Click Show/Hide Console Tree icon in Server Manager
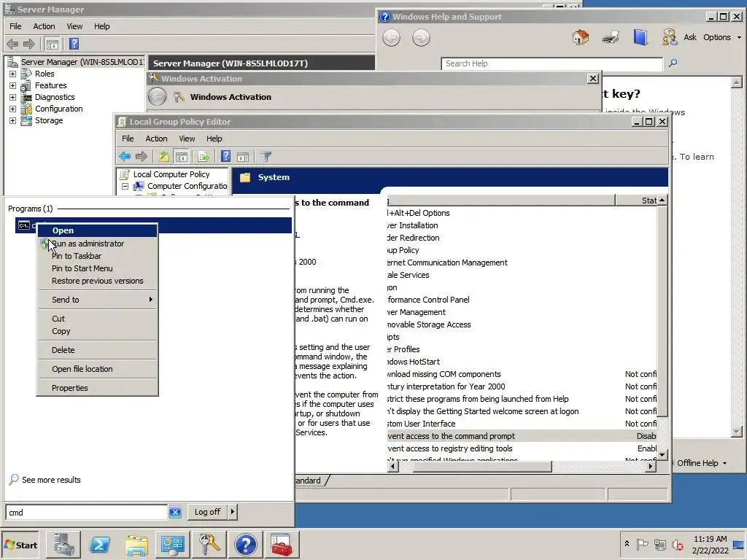Viewport: 747px width, 560px height. [53, 44]
